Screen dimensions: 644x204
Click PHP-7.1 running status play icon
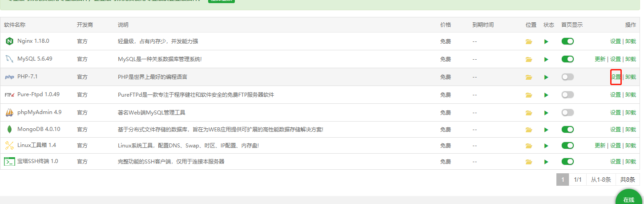(x=546, y=78)
